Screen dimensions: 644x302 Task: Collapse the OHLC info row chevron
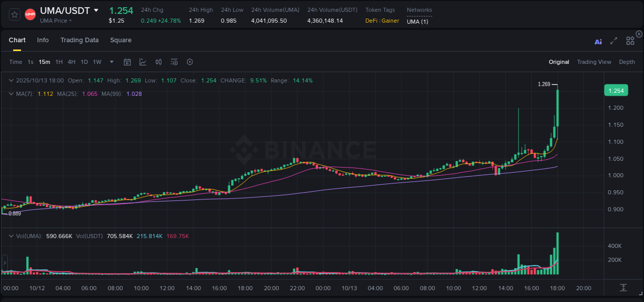pos(11,80)
